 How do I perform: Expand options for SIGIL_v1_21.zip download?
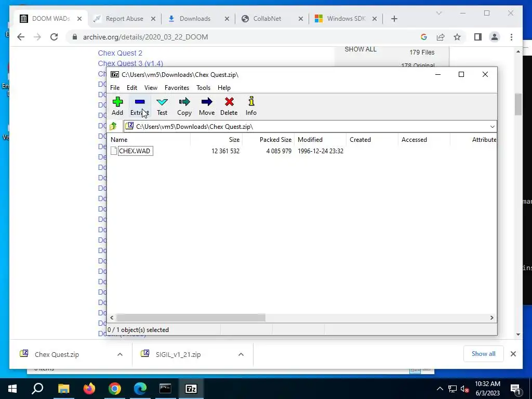pyautogui.click(x=241, y=354)
